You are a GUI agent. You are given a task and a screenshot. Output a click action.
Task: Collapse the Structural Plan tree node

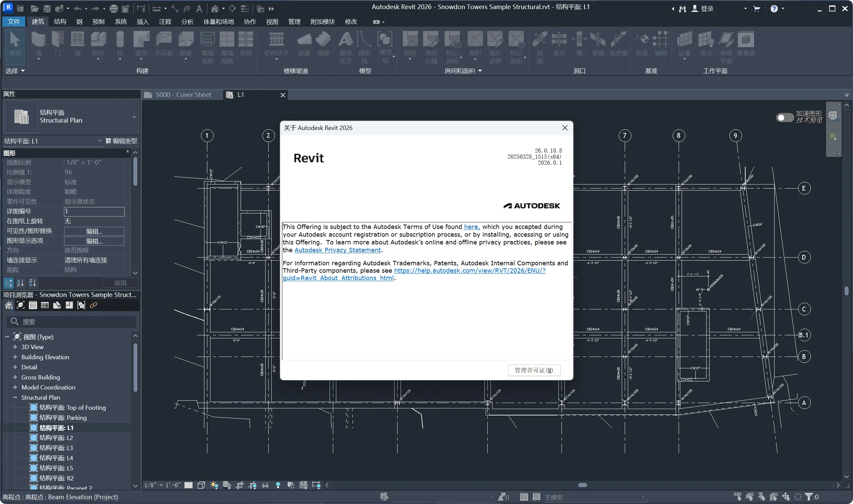coord(15,397)
